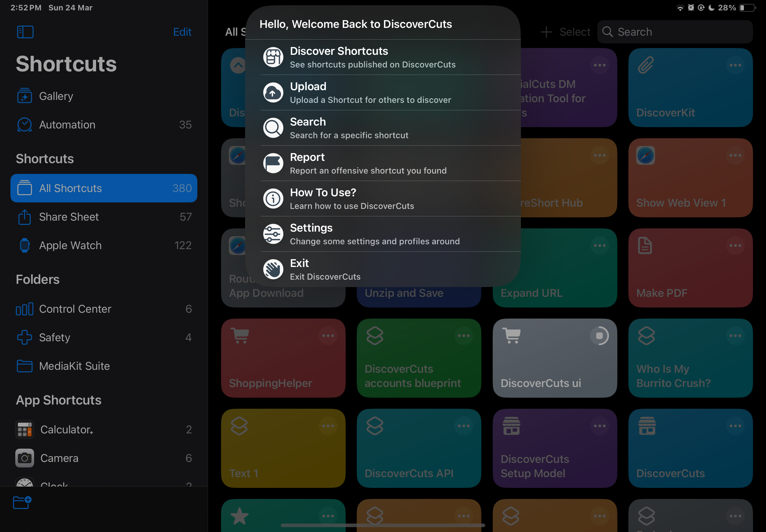Click Edit in the sidebar header

click(x=182, y=32)
